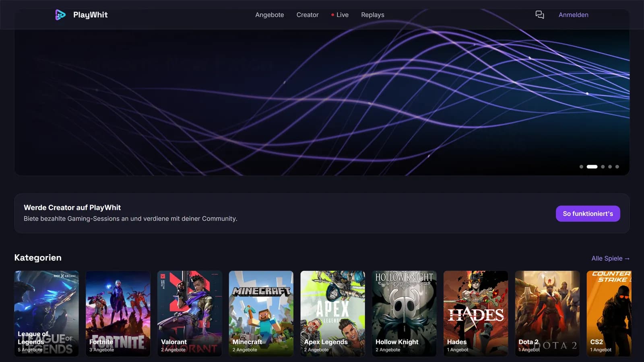Open the Fortnite category card
644x362 pixels.
pos(118,313)
